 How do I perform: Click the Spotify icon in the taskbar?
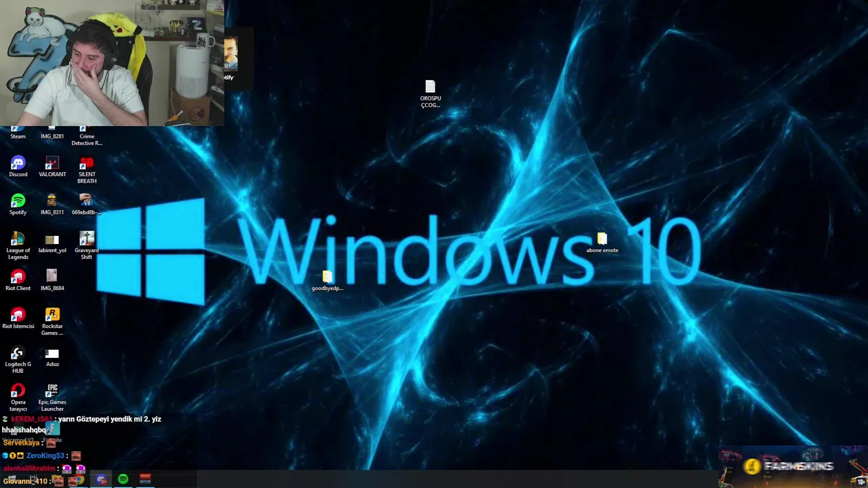tap(123, 479)
